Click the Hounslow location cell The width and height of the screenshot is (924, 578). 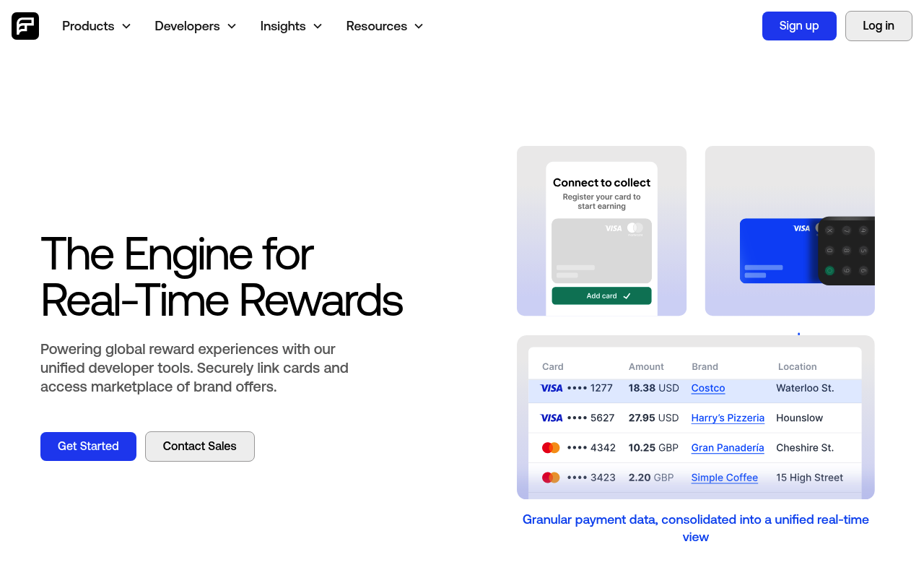[800, 418]
